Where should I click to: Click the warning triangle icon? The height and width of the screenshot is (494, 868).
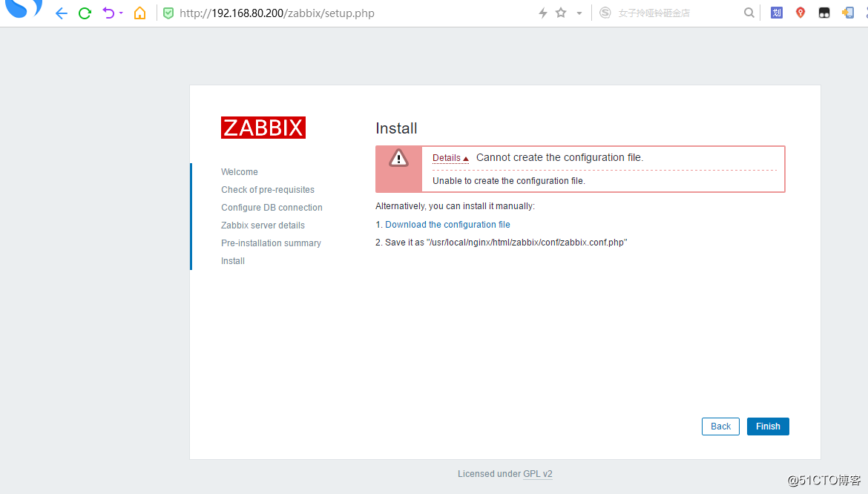point(398,158)
